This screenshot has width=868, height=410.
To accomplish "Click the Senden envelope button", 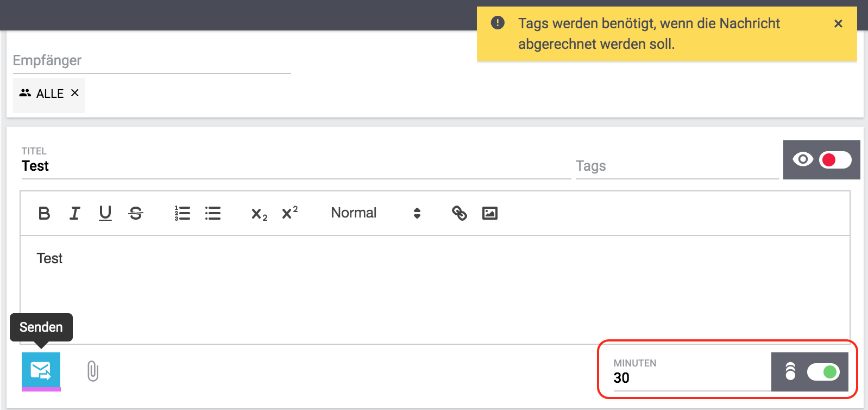I will coord(41,371).
